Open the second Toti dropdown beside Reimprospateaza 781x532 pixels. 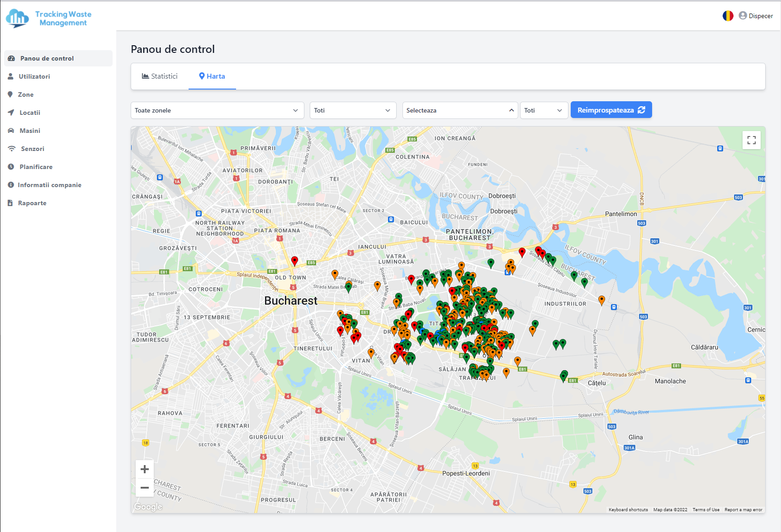[x=544, y=110]
